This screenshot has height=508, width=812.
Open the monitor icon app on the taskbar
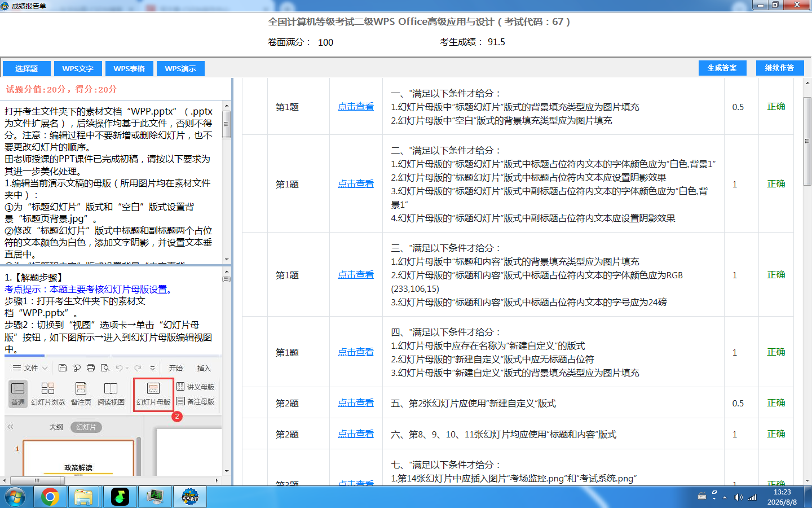tap(155, 497)
